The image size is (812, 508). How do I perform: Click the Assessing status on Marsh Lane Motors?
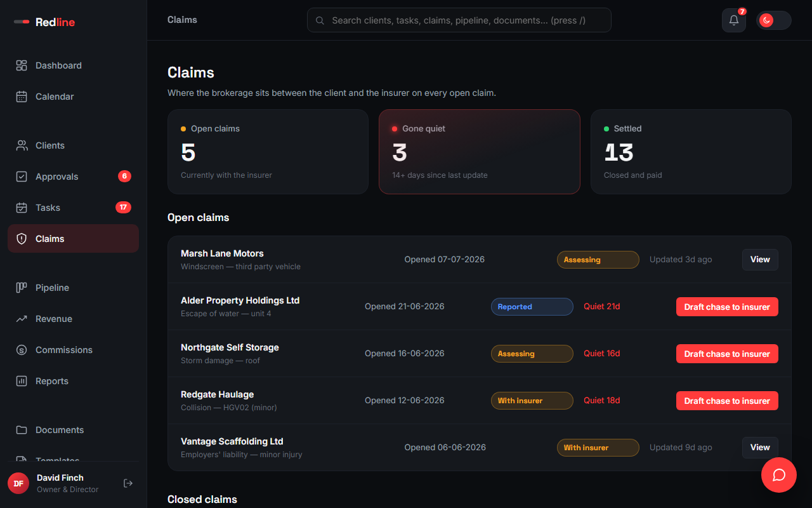click(598, 260)
